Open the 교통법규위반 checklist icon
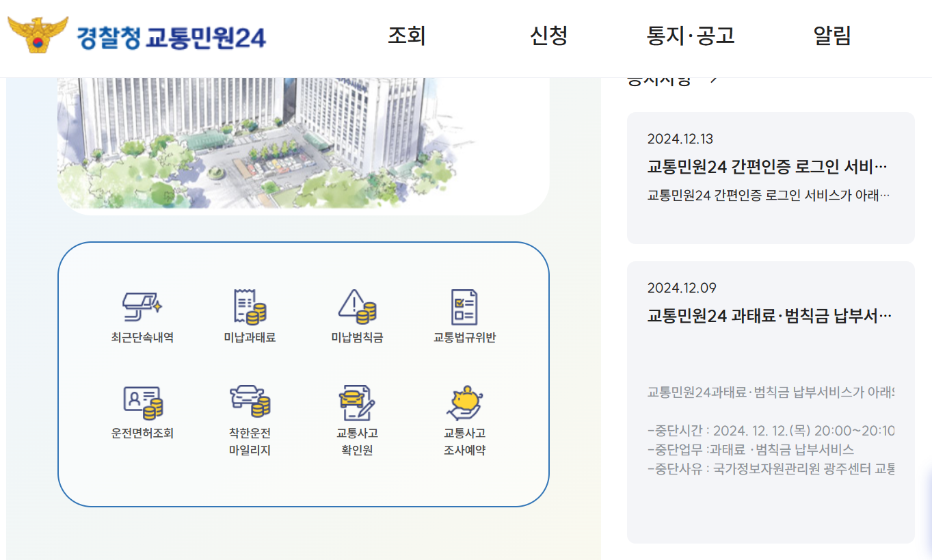Screen dimensions: 932x560 tap(464, 306)
